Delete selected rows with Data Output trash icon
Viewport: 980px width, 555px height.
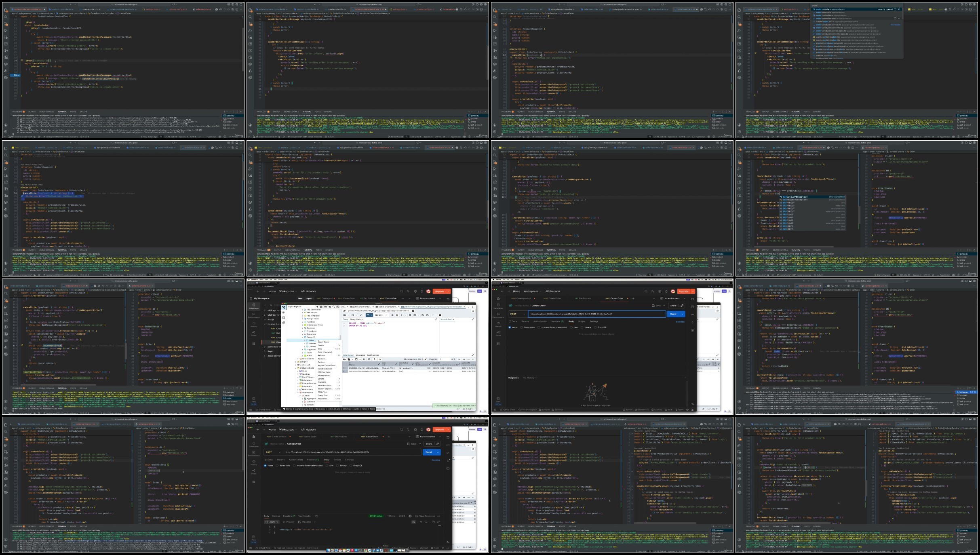point(364,359)
